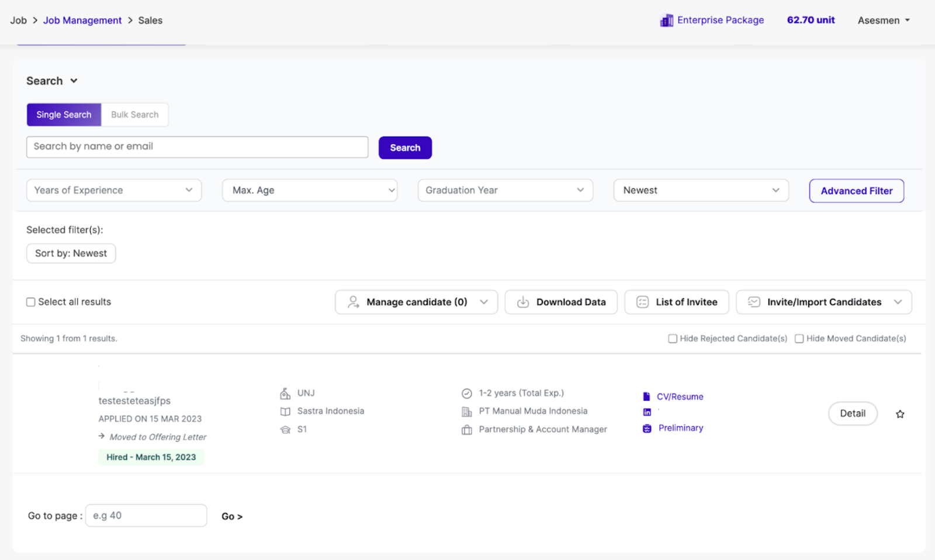
Task: Click the book icon beside Sastra Indonesia
Action: point(285,412)
